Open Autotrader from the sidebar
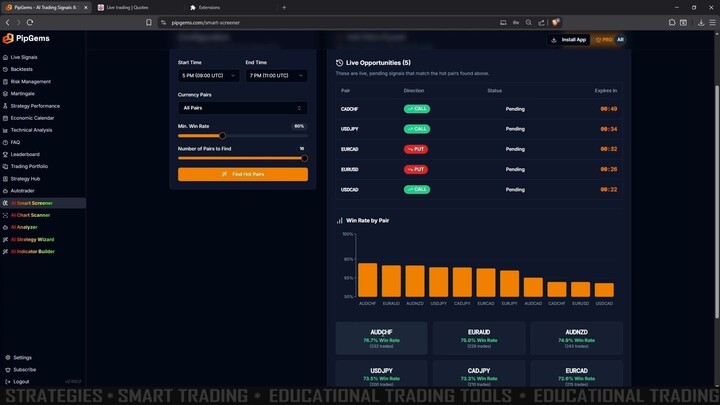 pyautogui.click(x=22, y=191)
